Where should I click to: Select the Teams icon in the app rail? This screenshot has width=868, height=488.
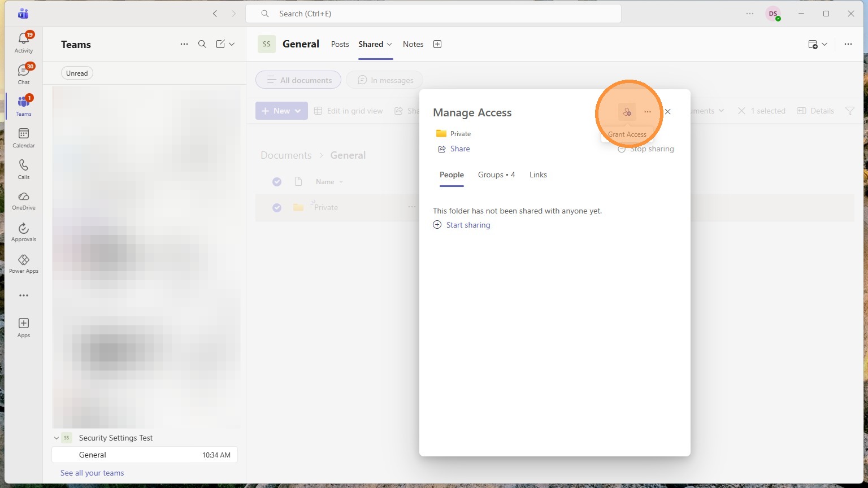point(24,106)
